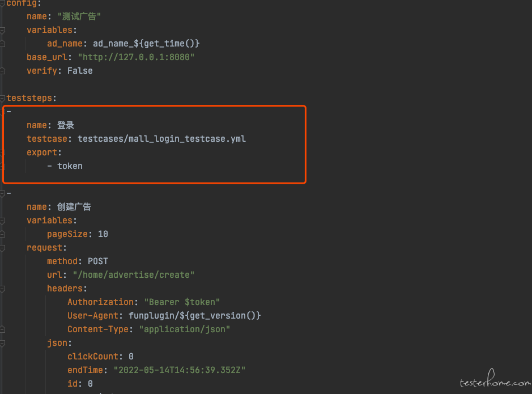Click the endTime timestamp string
The image size is (532, 394).
pyautogui.click(x=180, y=370)
